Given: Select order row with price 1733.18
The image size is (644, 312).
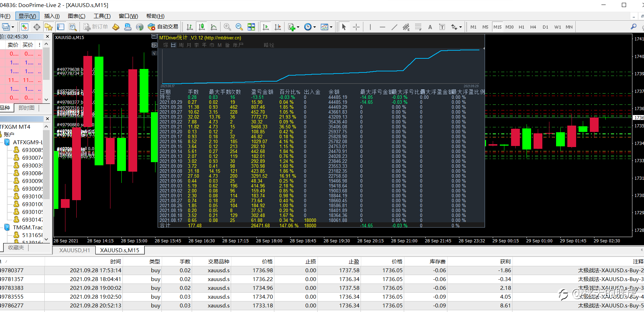Looking at the screenshot, I should coord(322,305).
